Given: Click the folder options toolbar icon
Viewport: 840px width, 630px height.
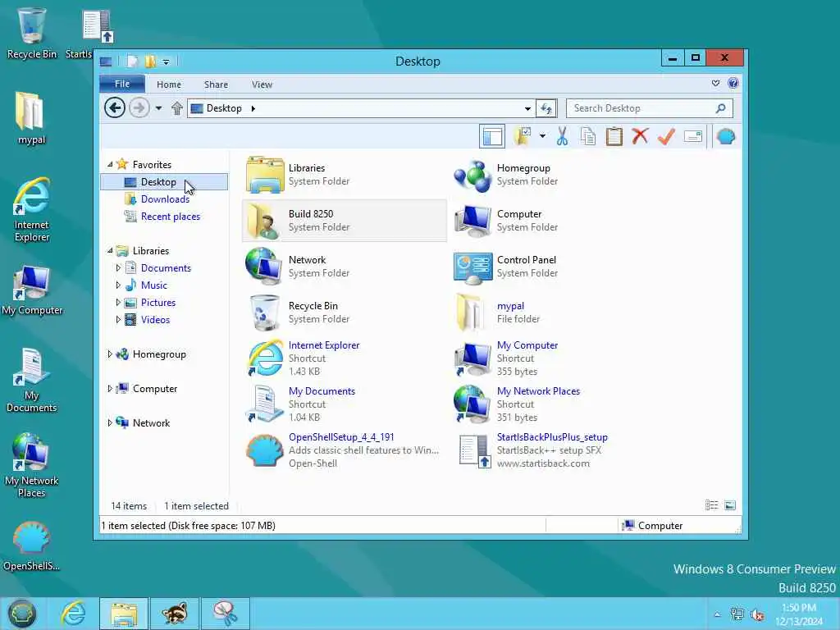Looking at the screenshot, I should tap(523, 136).
